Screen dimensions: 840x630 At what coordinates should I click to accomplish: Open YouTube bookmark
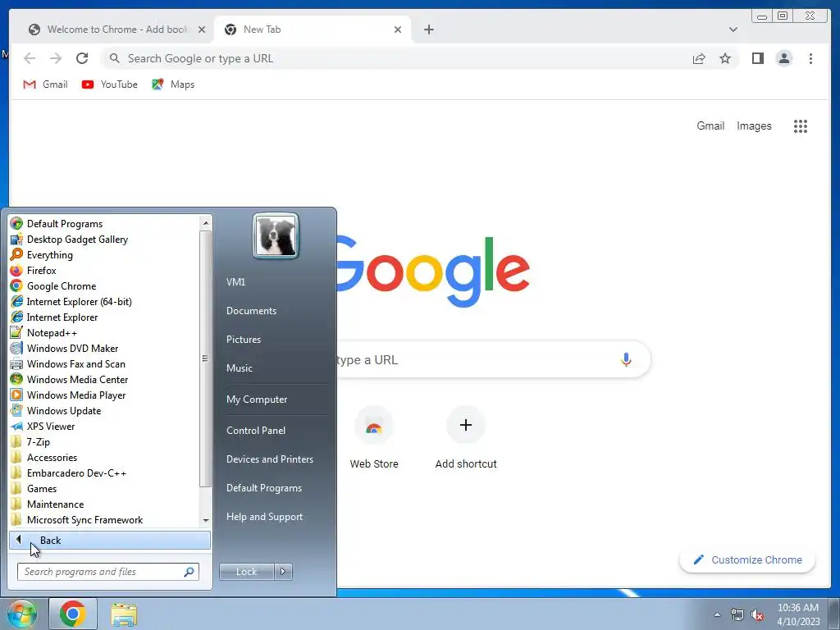[110, 84]
